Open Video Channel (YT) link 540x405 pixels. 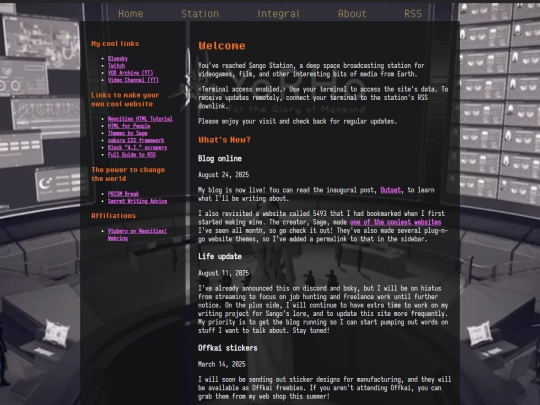pyautogui.click(x=133, y=80)
